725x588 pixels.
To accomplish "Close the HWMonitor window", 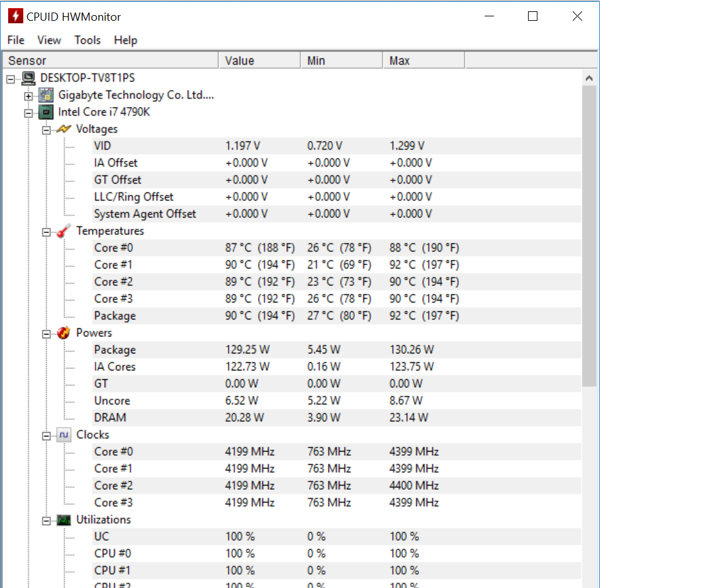I will pyautogui.click(x=577, y=16).
